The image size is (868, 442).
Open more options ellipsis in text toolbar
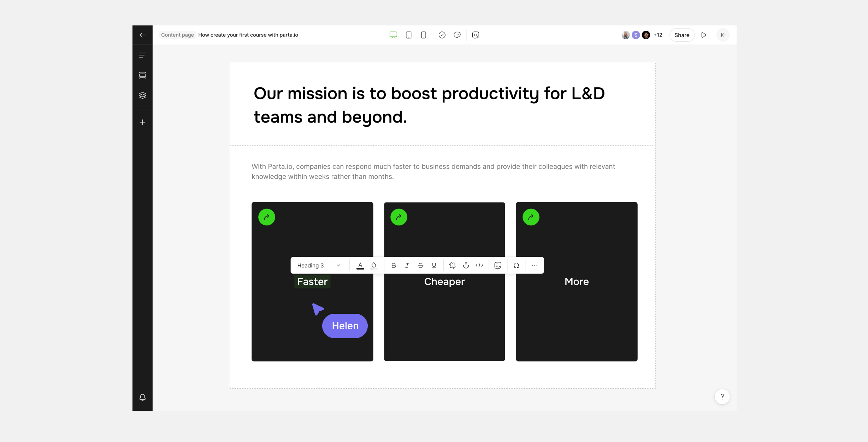(535, 265)
